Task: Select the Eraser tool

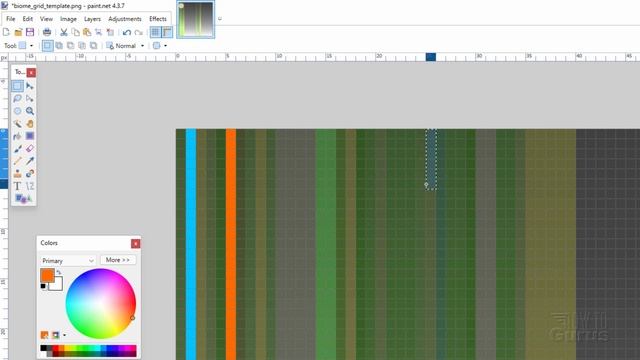Action: pos(30,149)
